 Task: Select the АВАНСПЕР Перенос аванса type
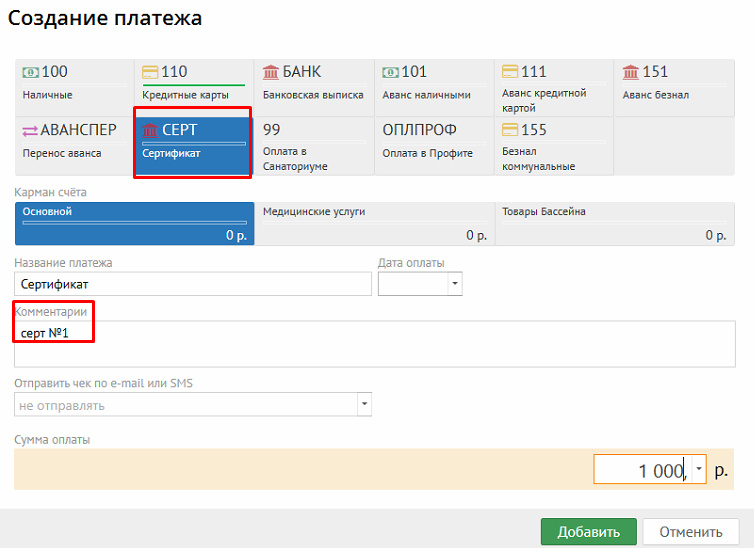74,141
